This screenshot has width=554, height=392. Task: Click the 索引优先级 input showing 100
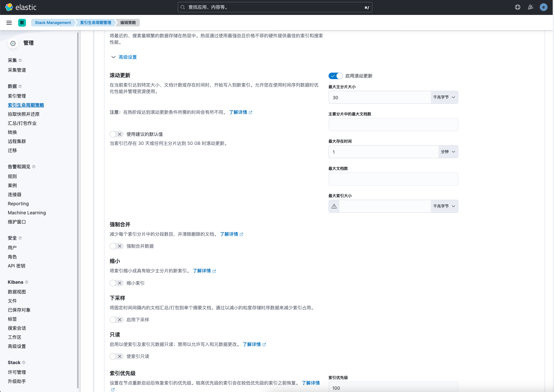[x=393, y=387]
